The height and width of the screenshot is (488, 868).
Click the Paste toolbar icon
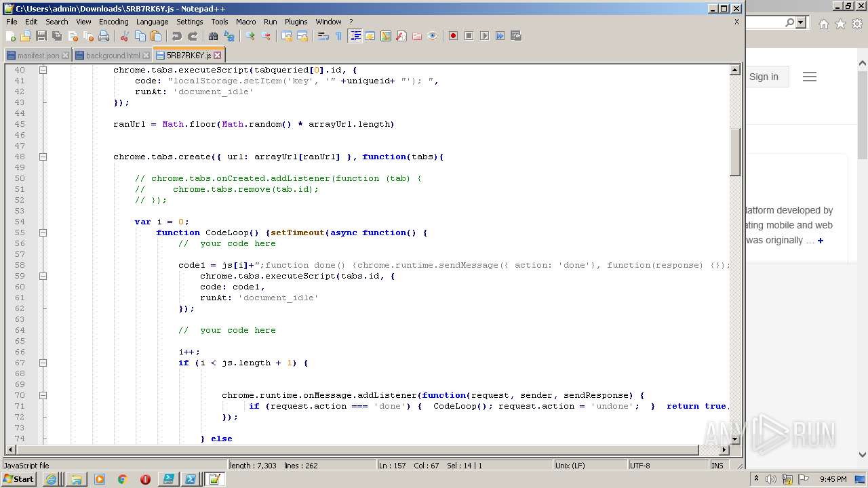click(x=156, y=36)
